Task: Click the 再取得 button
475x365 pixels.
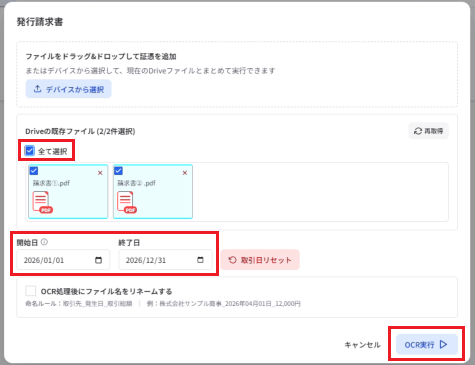Action: pyautogui.click(x=428, y=131)
